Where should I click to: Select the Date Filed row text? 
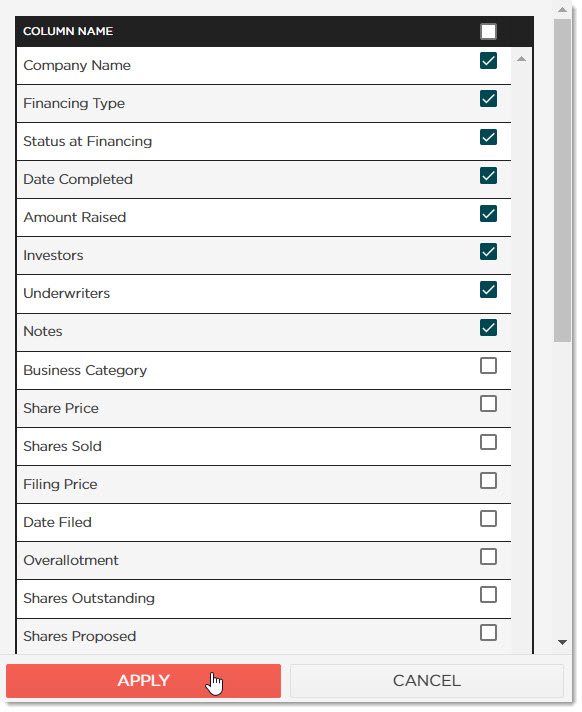pyautogui.click(x=58, y=523)
